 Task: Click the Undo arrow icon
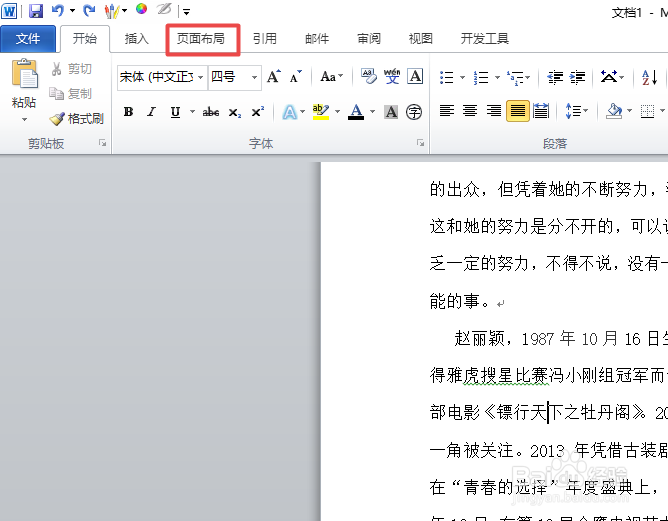[58, 11]
